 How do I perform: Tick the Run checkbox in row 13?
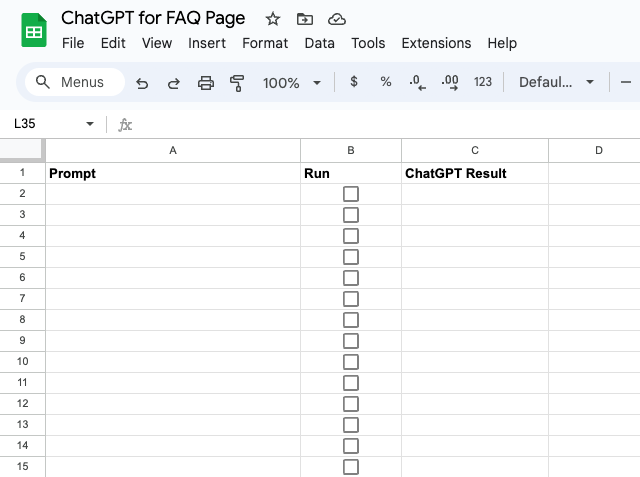pos(351,425)
